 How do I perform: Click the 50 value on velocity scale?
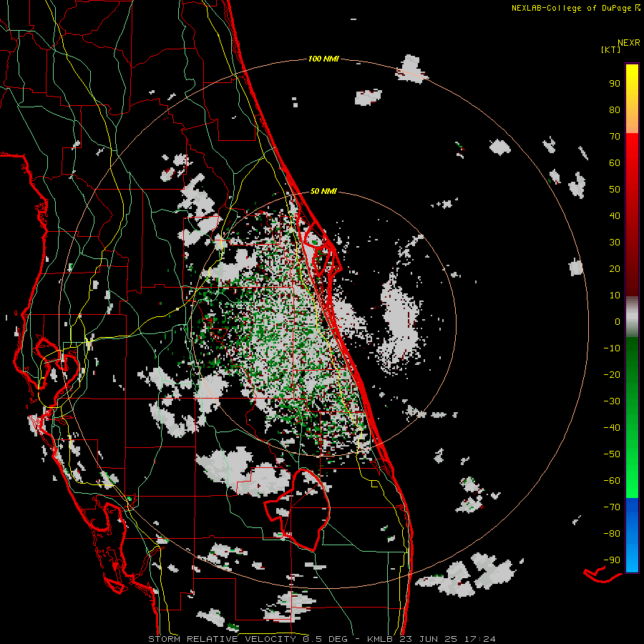(615, 190)
